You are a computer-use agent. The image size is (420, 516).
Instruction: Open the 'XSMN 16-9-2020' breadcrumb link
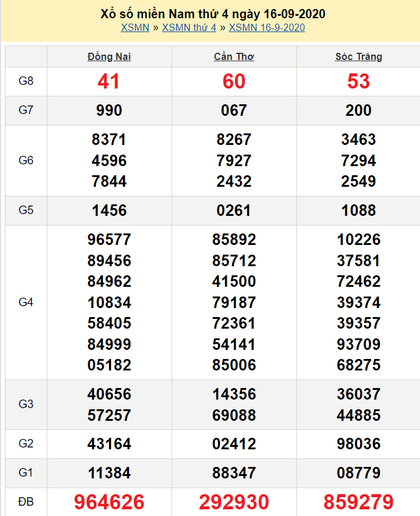coord(267,27)
